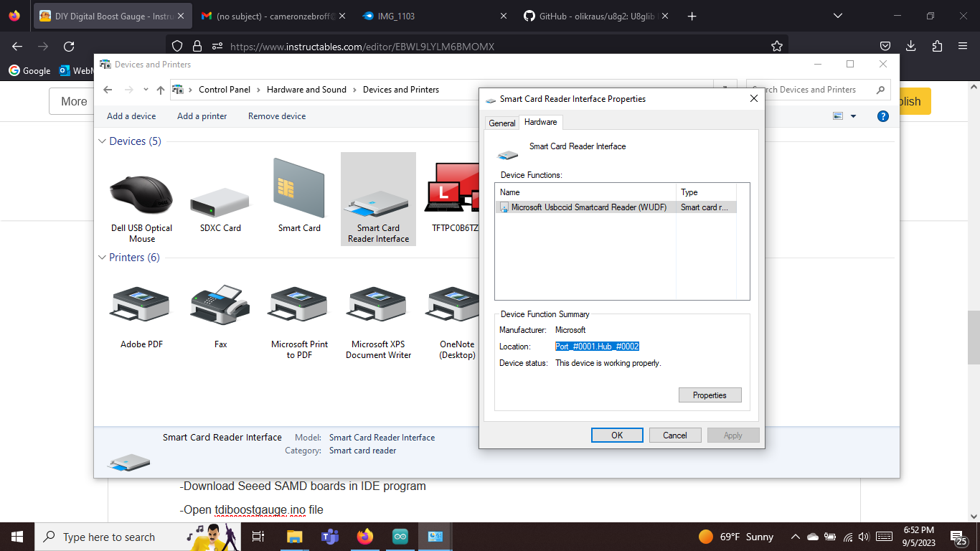The width and height of the screenshot is (980, 551).
Task: List all Firefox tabs
Action: click(838, 16)
